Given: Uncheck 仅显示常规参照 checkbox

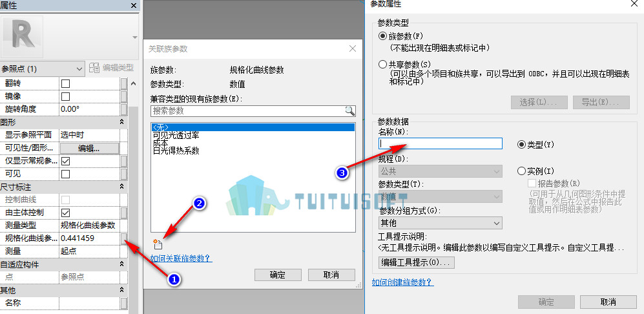Looking at the screenshot, I should (x=65, y=161).
